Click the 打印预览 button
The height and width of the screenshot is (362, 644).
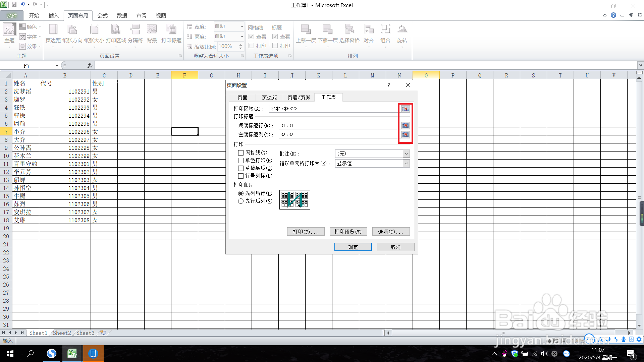[x=348, y=231]
